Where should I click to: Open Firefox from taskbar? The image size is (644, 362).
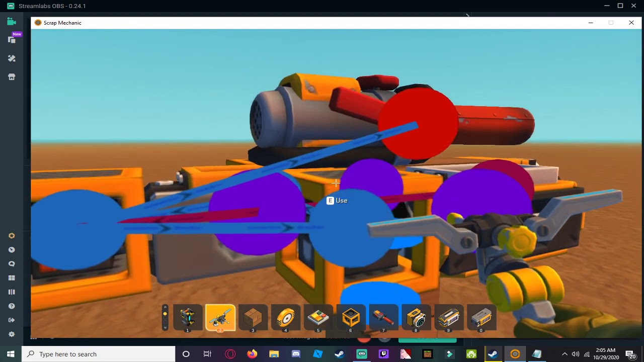(x=252, y=354)
